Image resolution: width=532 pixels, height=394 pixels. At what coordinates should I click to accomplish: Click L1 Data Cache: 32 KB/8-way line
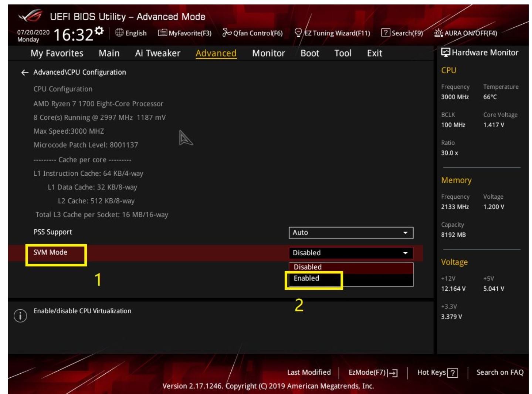tap(92, 187)
